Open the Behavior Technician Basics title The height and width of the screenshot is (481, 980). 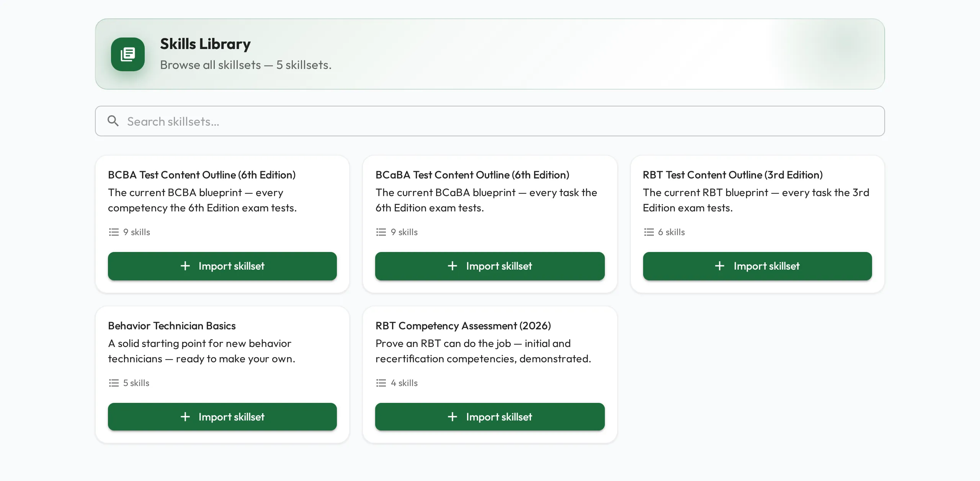(172, 326)
